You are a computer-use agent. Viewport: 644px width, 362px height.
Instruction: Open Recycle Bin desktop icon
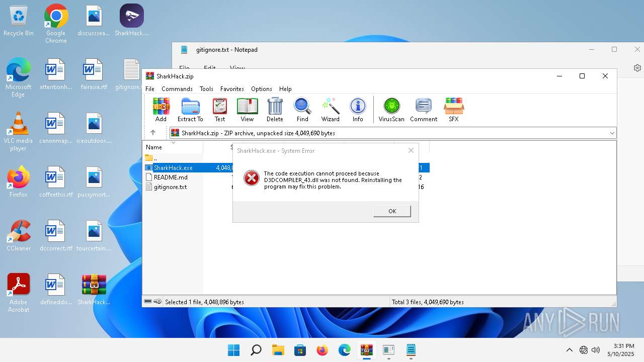19,21
